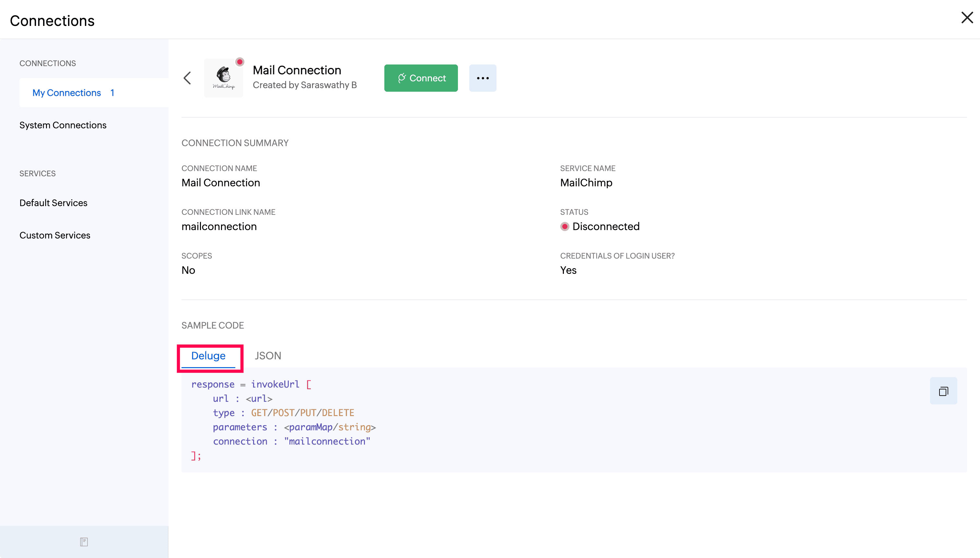Click the mailconnection link name value
This screenshot has height=558, width=980.
pyautogui.click(x=219, y=227)
